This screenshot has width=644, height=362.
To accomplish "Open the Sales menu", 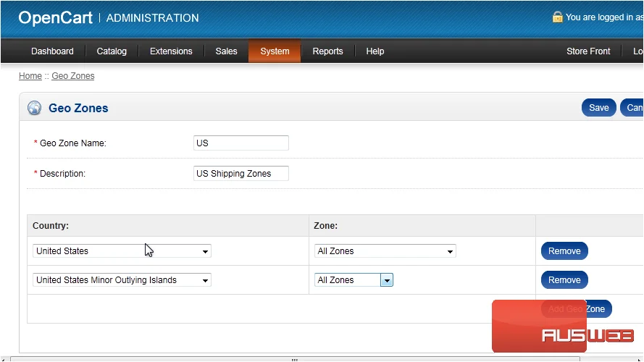I will click(x=226, y=51).
